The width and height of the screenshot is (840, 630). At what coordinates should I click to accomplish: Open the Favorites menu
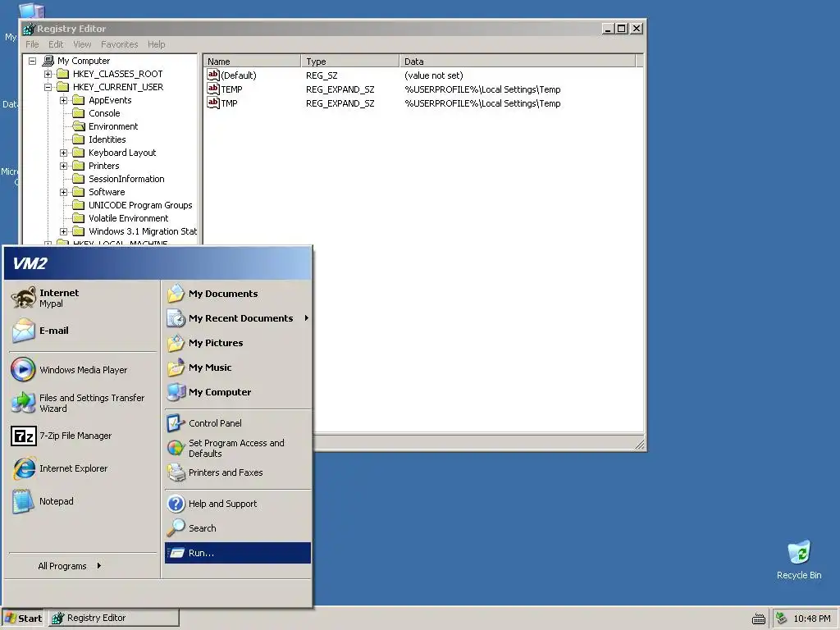click(x=120, y=44)
